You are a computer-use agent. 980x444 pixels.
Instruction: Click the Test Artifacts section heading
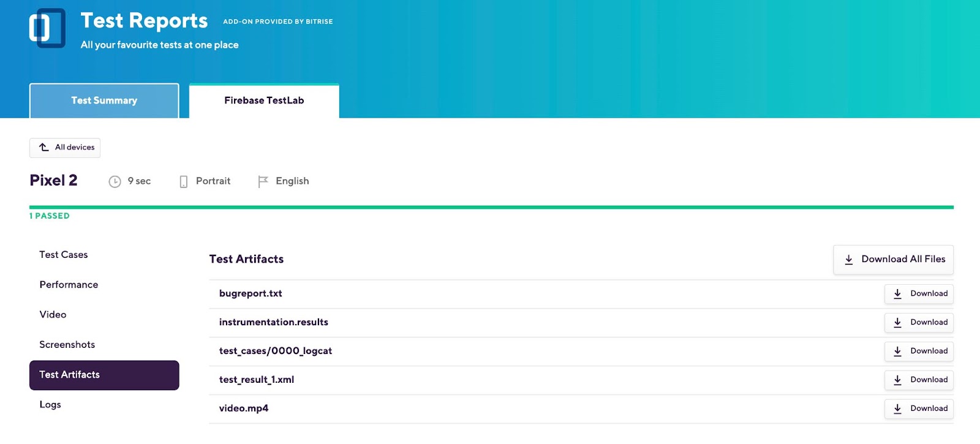[246, 259]
